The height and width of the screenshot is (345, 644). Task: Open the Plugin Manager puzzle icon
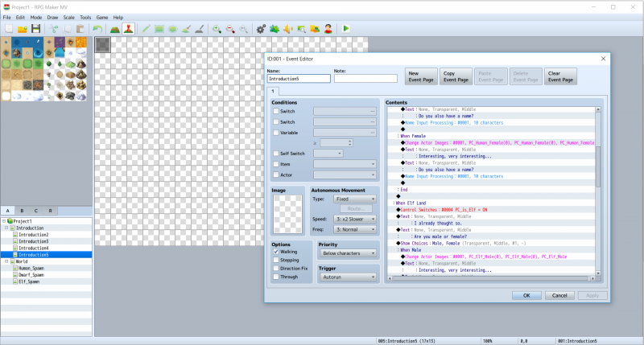(275, 29)
